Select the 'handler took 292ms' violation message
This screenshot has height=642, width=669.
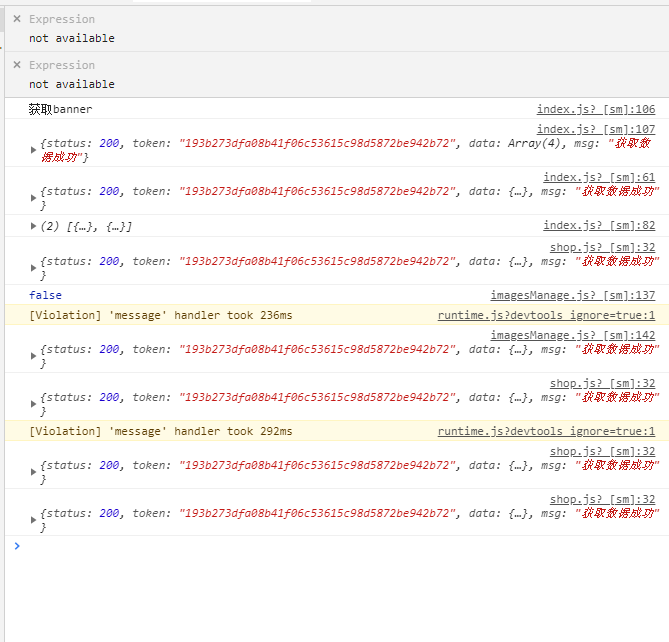(160, 431)
